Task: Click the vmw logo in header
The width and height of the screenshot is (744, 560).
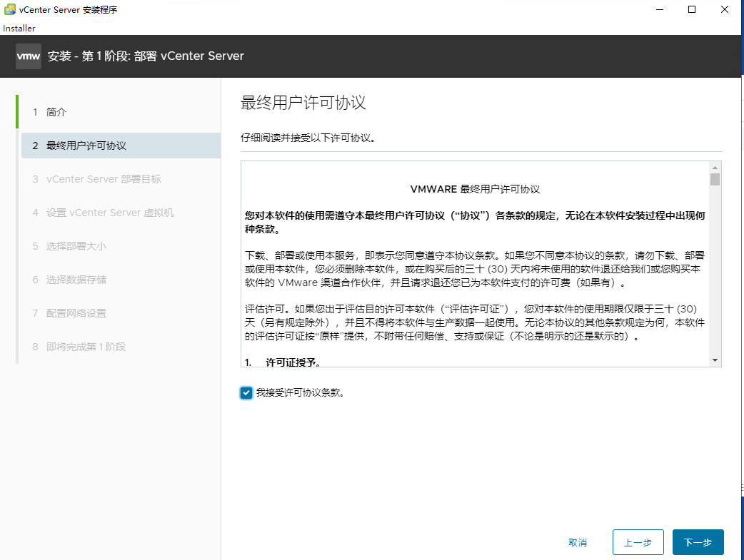Action: tap(29, 56)
